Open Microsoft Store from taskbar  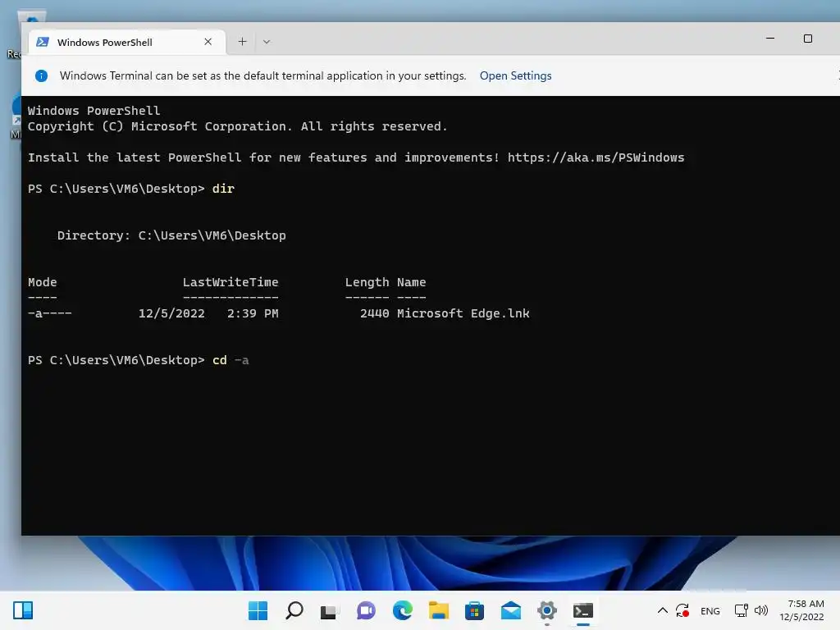coord(474,610)
